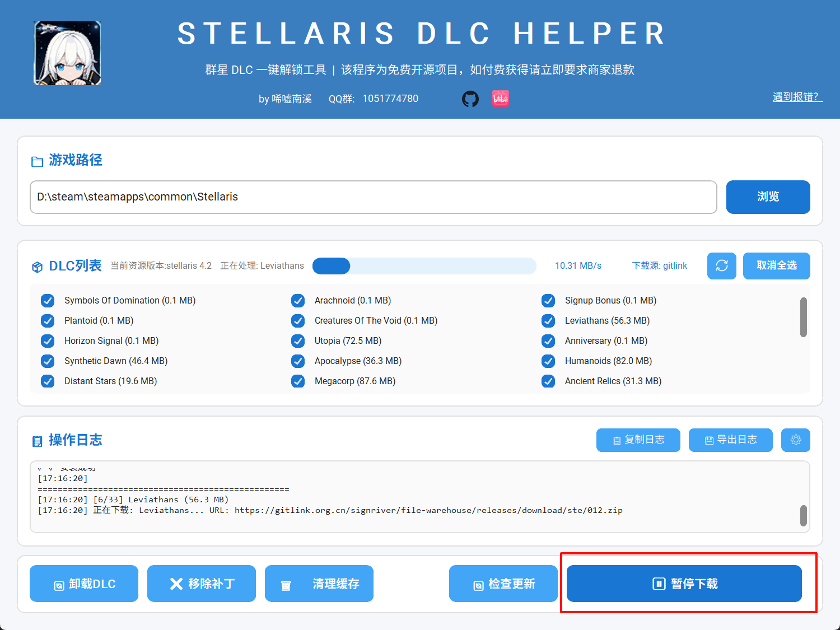Click the 清理缓存 clear cache button
840x630 pixels.
[x=319, y=584]
